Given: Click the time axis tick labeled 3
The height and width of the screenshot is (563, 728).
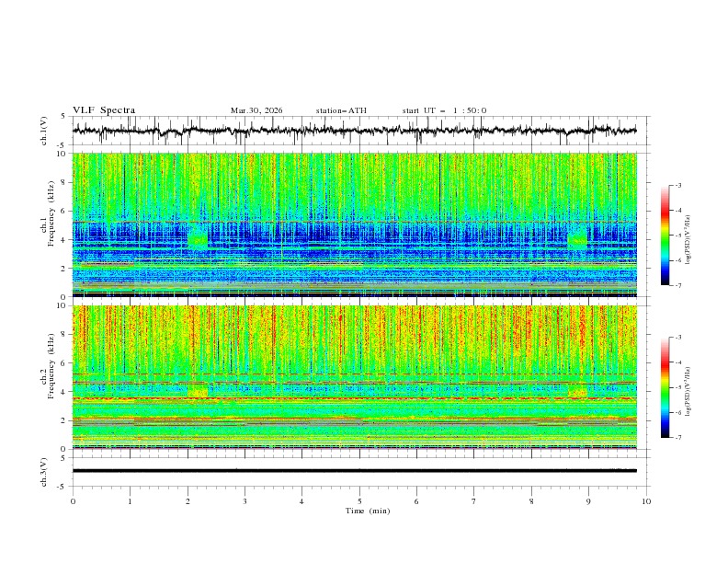Looking at the screenshot, I should [x=245, y=501].
